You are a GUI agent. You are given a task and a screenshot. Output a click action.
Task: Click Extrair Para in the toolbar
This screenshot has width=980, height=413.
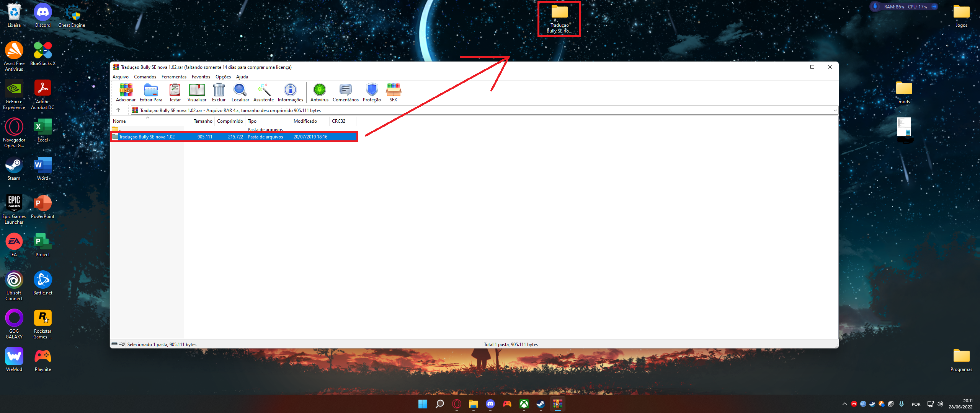[151, 92]
